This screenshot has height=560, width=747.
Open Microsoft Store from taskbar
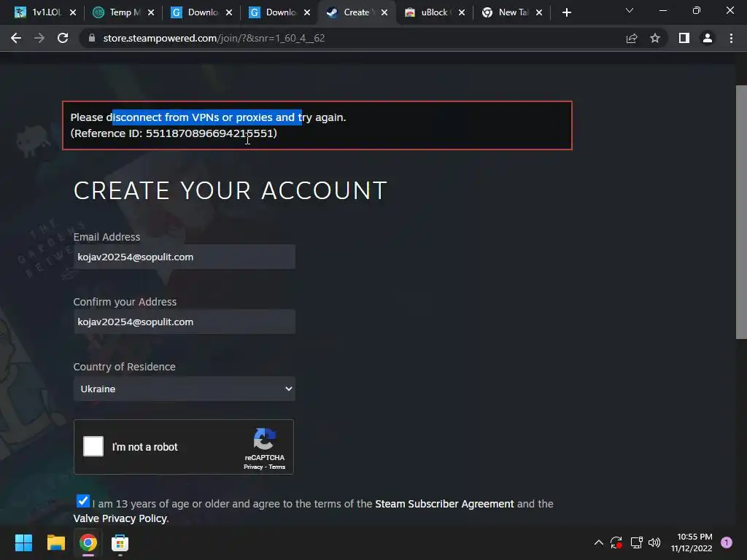click(x=120, y=542)
